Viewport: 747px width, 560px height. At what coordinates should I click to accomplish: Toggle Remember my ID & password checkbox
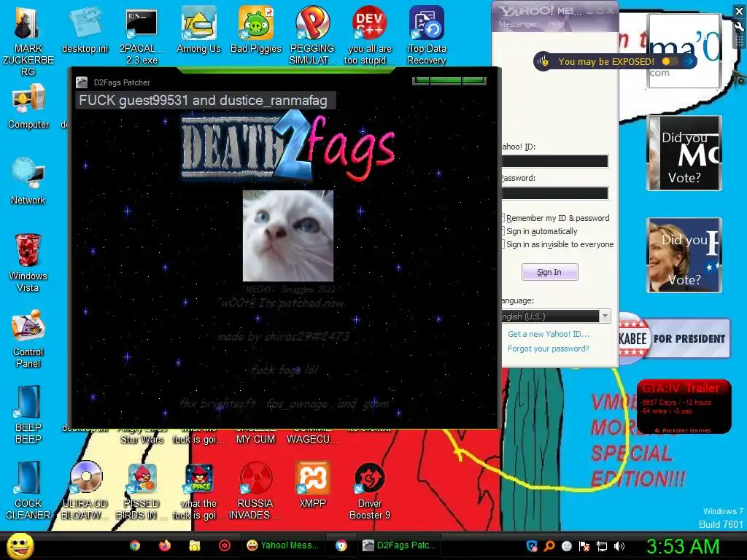point(503,218)
